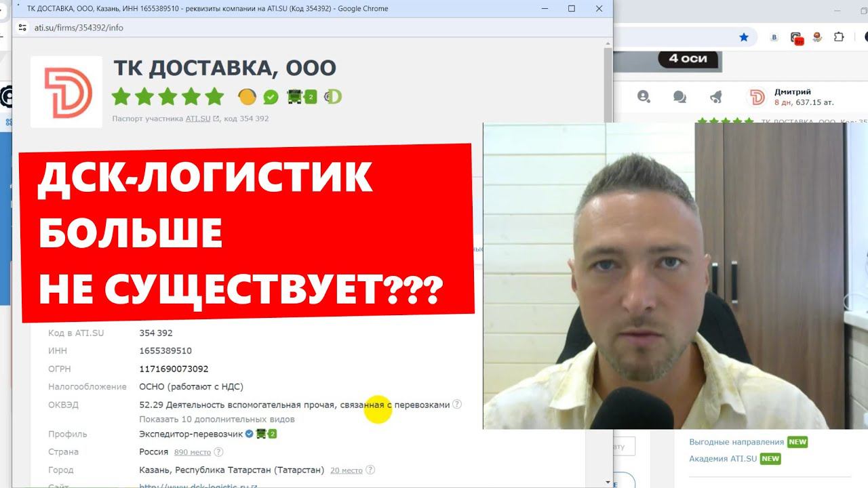Click the green truck badge with number 2
This screenshot has width=868, height=488.
pos(302,97)
